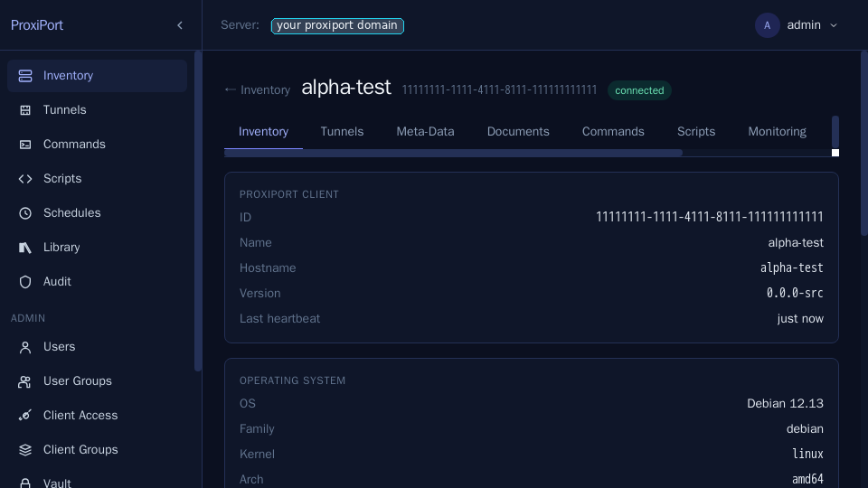The image size is (868, 488).
Task: Click the User Groups people icon
Action: point(25,381)
